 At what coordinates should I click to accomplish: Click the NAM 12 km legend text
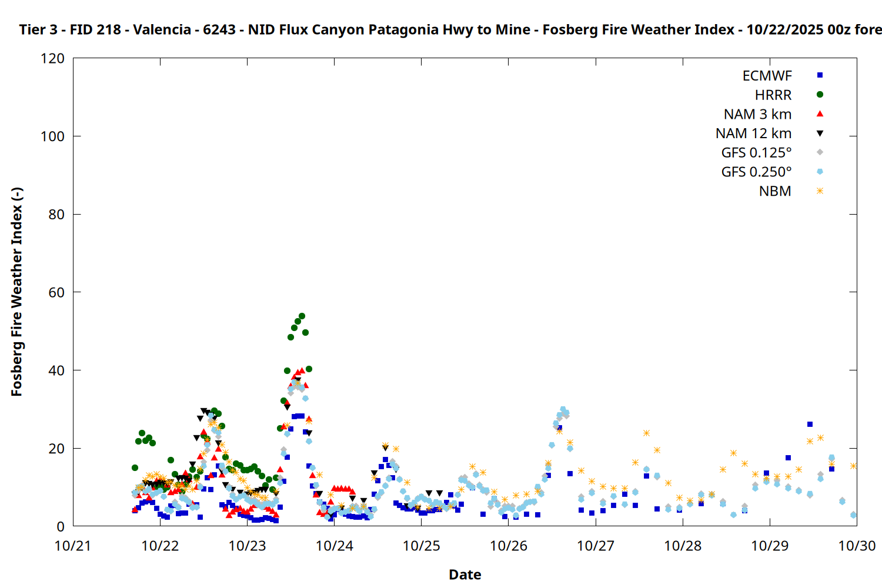click(x=753, y=134)
